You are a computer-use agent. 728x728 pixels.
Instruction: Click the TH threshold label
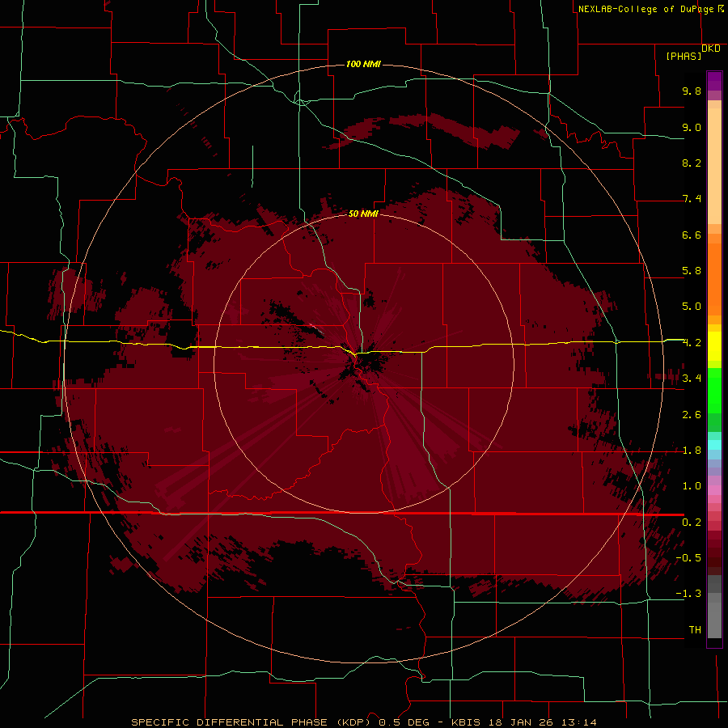pyautogui.click(x=695, y=630)
